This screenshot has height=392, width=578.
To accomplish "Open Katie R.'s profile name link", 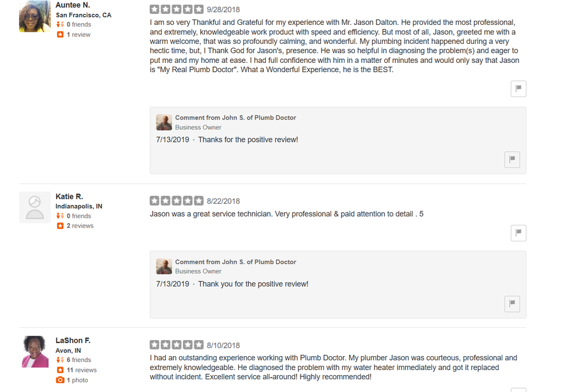I will (69, 196).
